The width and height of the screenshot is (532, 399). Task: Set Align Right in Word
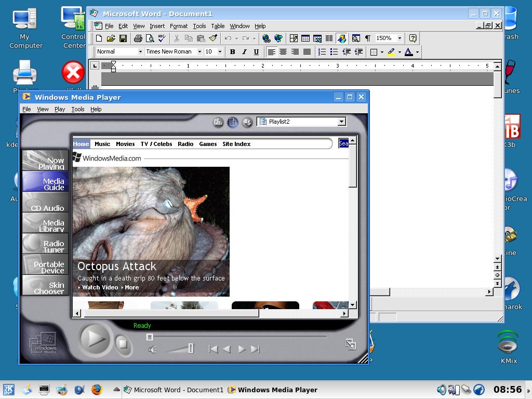click(x=295, y=51)
